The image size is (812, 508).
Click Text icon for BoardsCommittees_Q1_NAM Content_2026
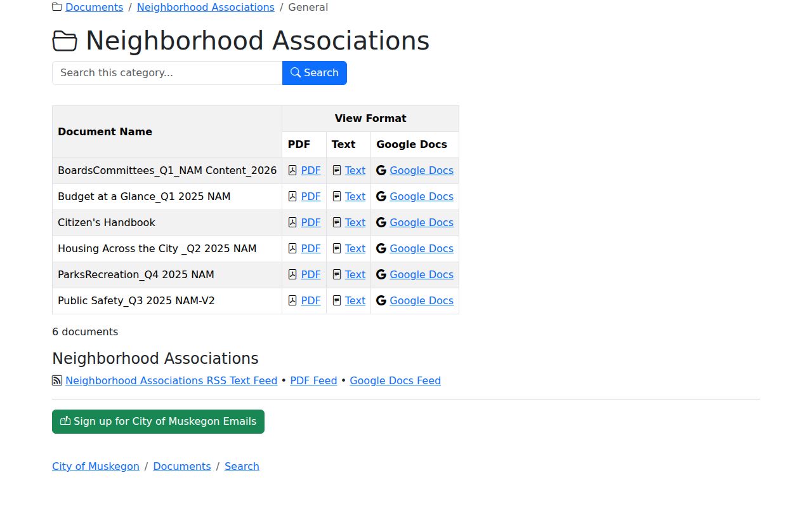tap(337, 170)
